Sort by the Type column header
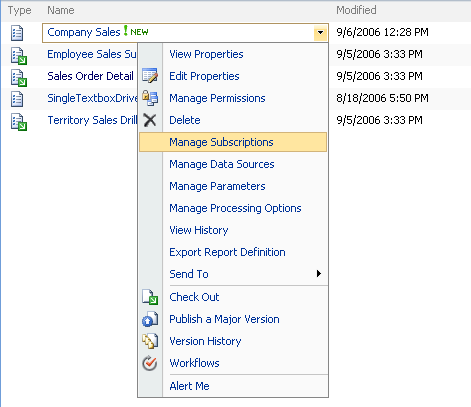 point(20,10)
